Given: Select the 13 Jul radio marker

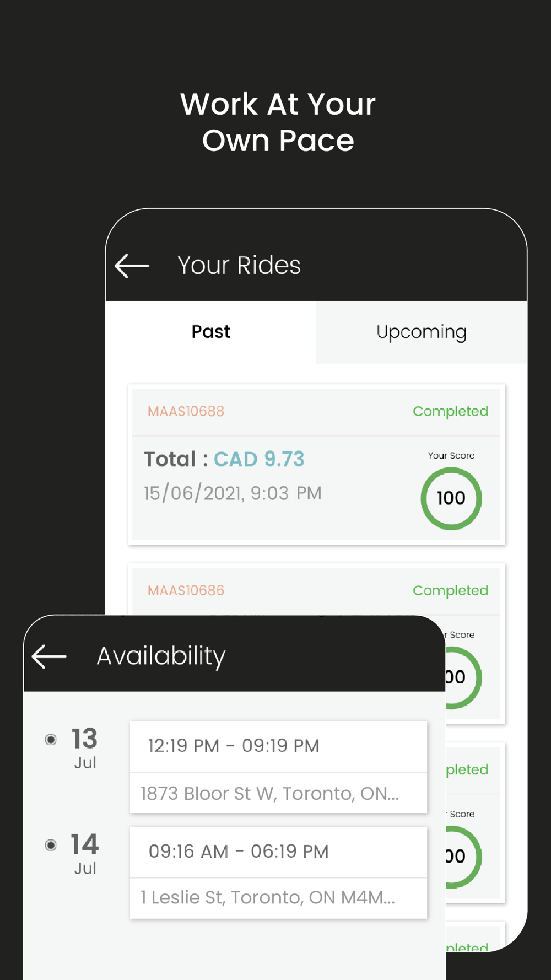Looking at the screenshot, I should 51,739.
